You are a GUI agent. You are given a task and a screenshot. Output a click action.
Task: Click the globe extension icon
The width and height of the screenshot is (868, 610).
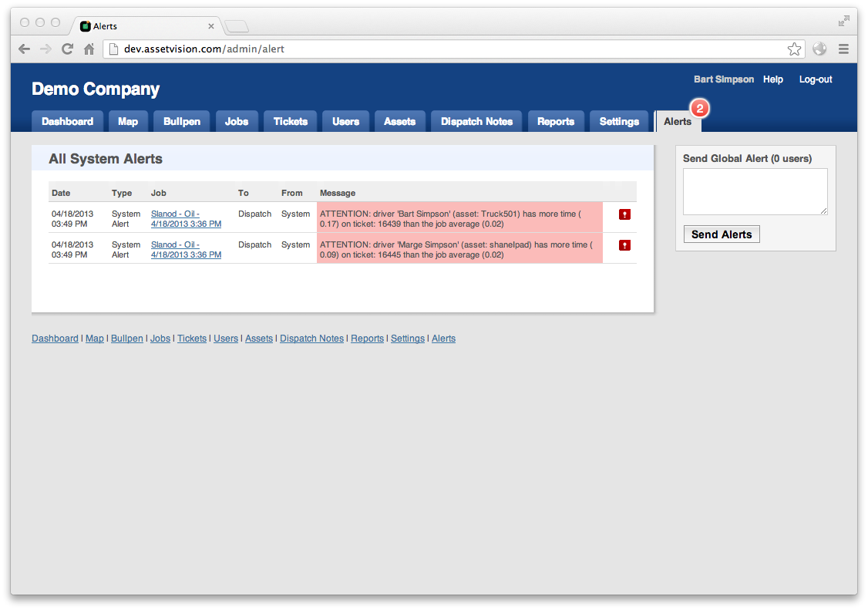(819, 49)
